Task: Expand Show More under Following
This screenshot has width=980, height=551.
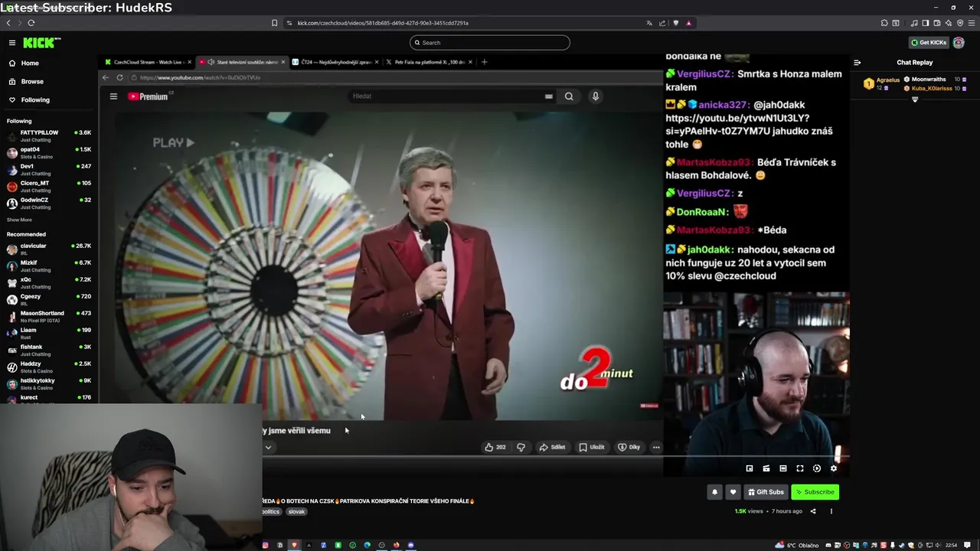Action: click(x=19, y=220)
